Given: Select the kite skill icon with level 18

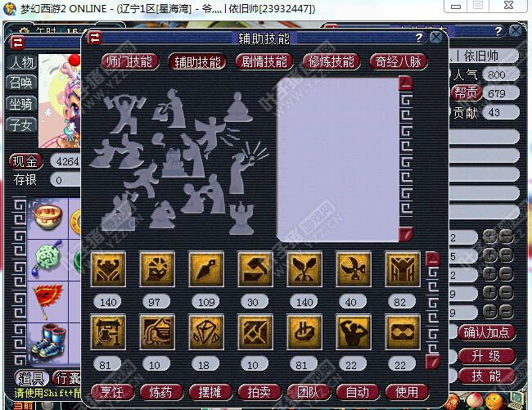Looking at the screenshot, I should click(x=206, y=332).
